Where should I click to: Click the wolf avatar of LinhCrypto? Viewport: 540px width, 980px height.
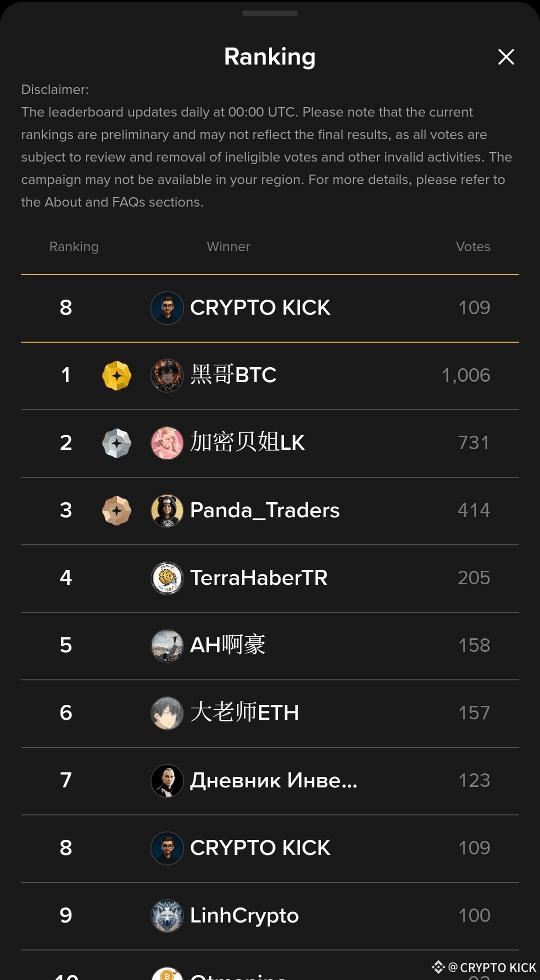pyautogui.click(x=167, y=915)
